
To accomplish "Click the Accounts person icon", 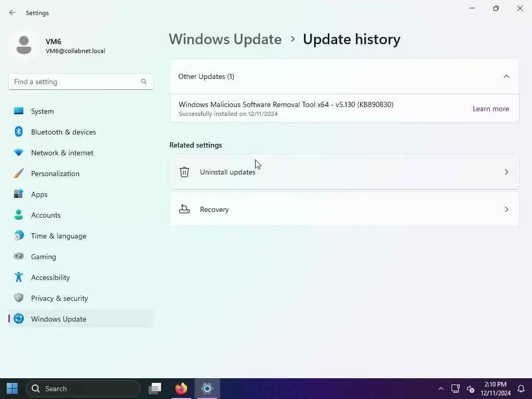I will 19,215.
